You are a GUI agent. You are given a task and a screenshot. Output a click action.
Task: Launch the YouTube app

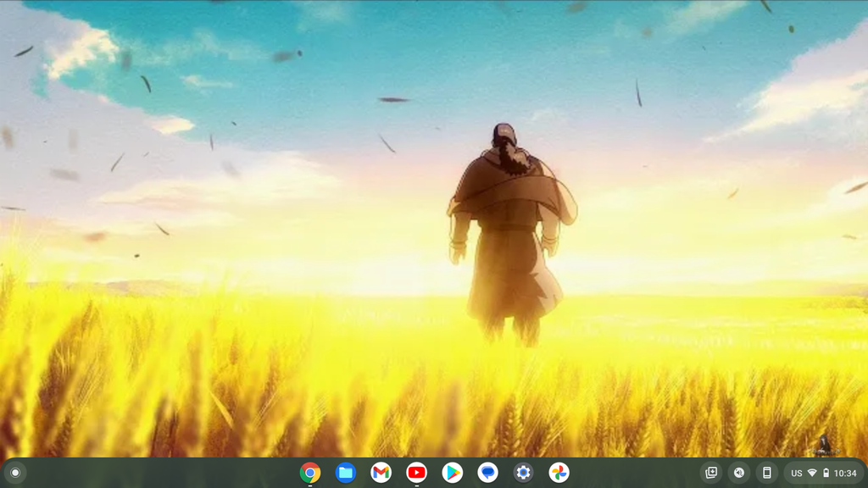[416, 473]
